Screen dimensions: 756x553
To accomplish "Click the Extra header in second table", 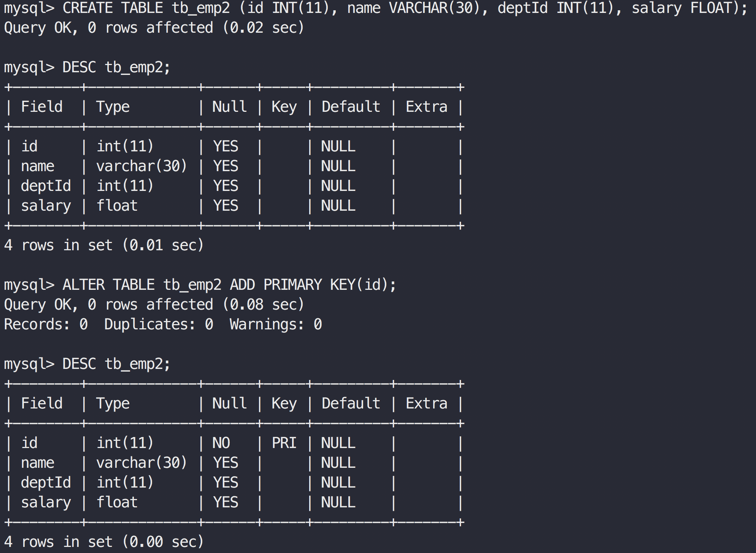I will (x=426, y=404).
